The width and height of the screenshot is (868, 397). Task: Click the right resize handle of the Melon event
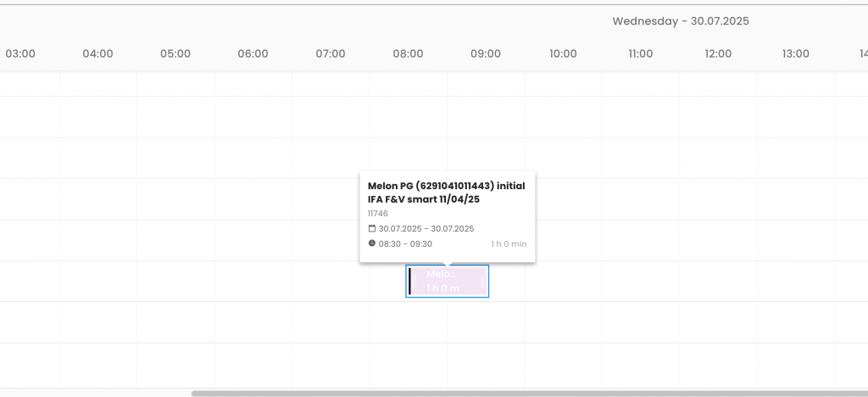[484, 282]
